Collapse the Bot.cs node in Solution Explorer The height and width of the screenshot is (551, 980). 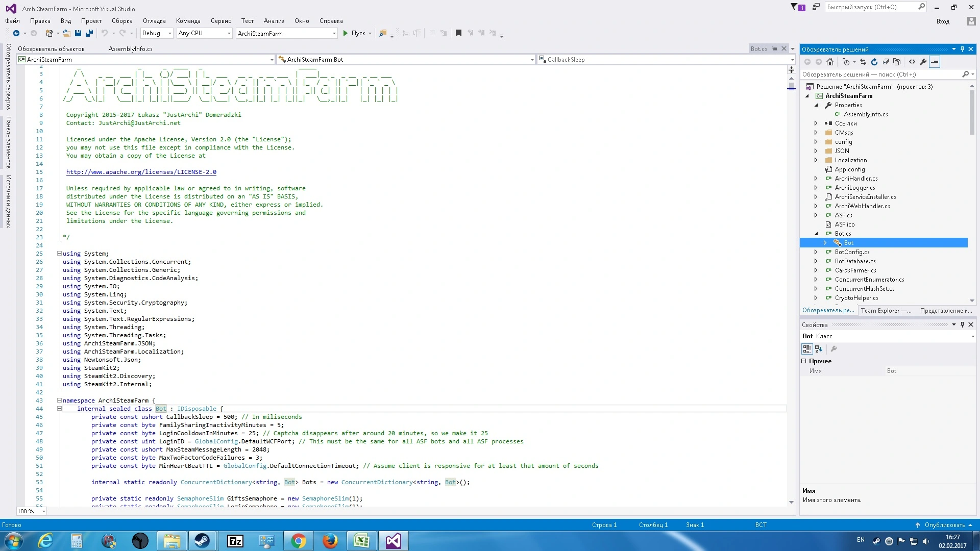(816, 234)
